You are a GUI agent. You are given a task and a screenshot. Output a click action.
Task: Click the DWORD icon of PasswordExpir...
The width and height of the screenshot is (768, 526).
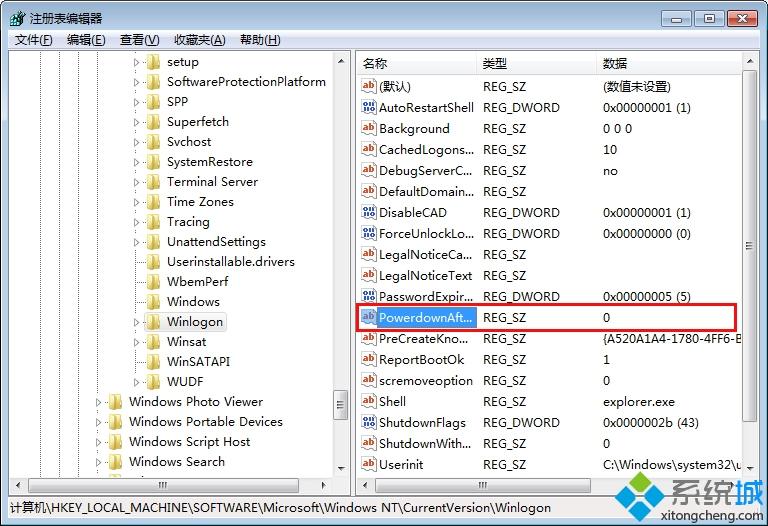click(x=368, y=296)
